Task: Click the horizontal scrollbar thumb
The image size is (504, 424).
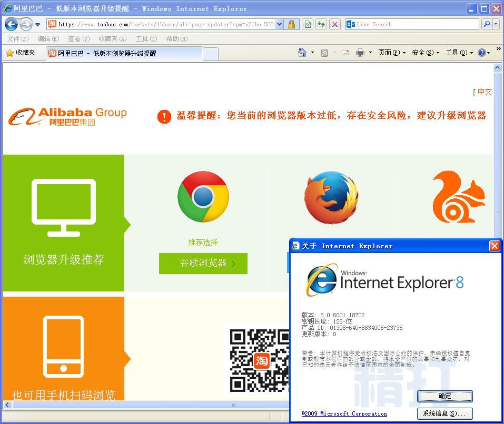Action: point(151,405)
